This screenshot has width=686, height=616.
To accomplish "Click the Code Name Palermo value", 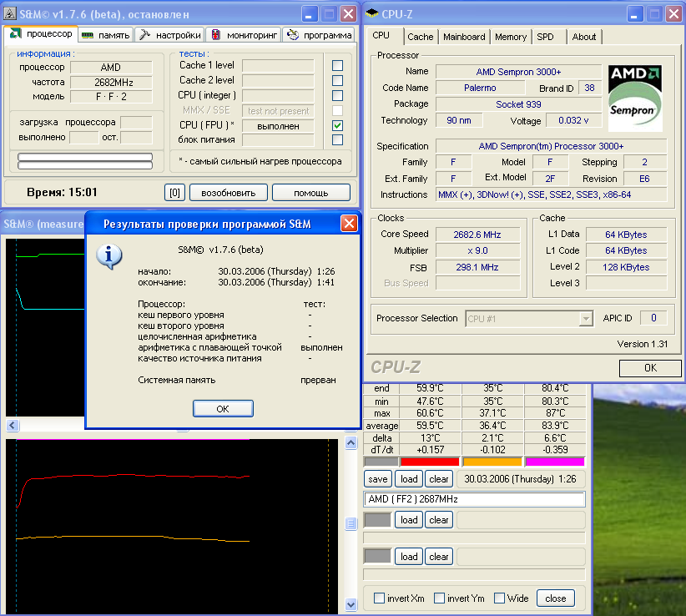I will click(x=480, y=88).
